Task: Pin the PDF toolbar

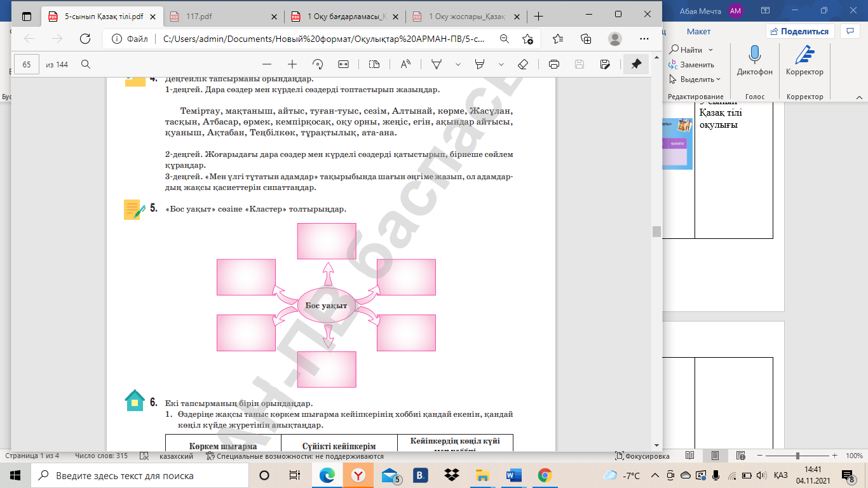Action: (636, 64)
